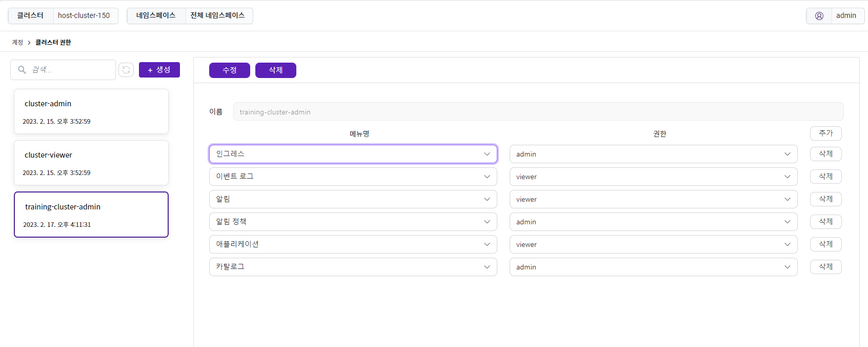Image resolution: width=868 pixels, height=347 pixels.
Task: Expand permission dropdown for 알림 정책 row
Action: [x=654, y=222]
